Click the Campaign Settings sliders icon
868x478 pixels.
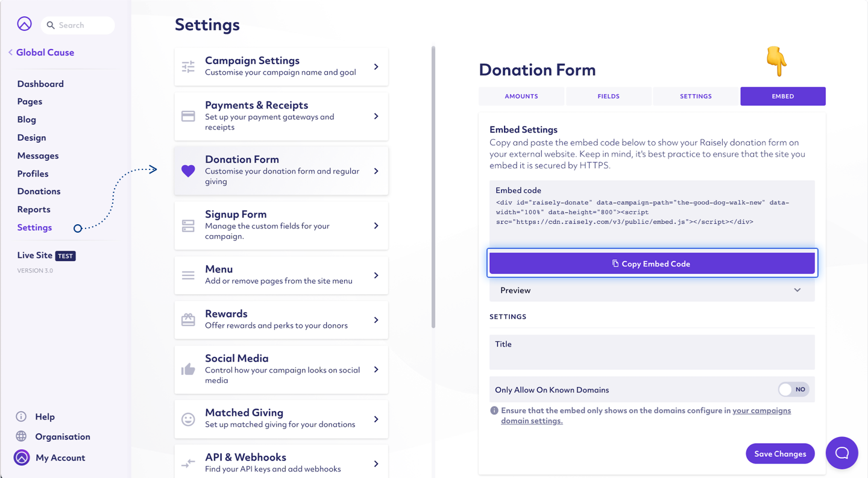point(187,66)
